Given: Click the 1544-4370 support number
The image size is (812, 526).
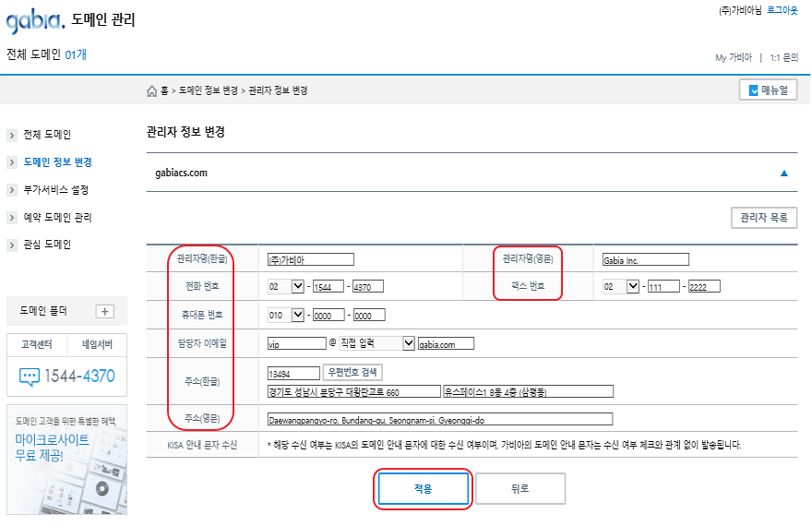Looking at the screenshot, I should click(x=79, y=377).
